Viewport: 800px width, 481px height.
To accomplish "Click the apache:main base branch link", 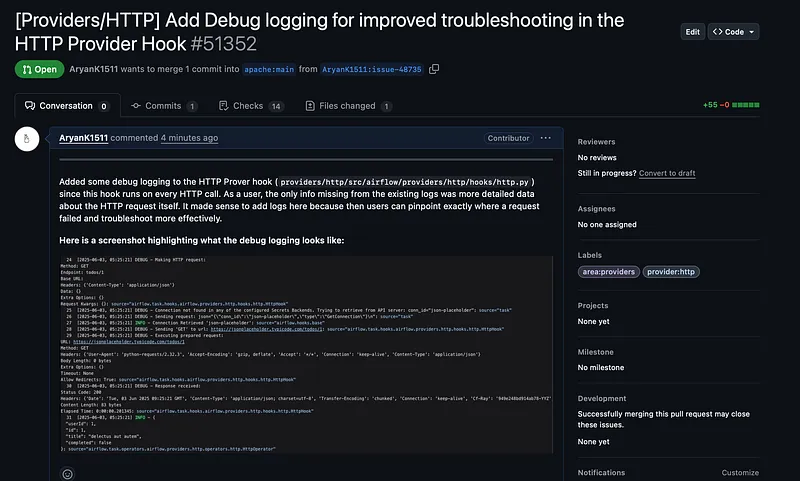I will pos(269,69).
